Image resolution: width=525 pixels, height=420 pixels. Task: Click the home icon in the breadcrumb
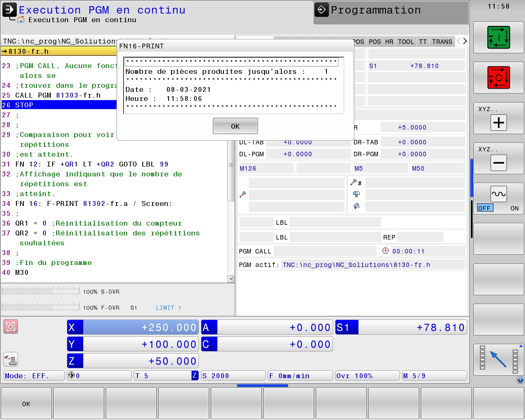point(21,20)
